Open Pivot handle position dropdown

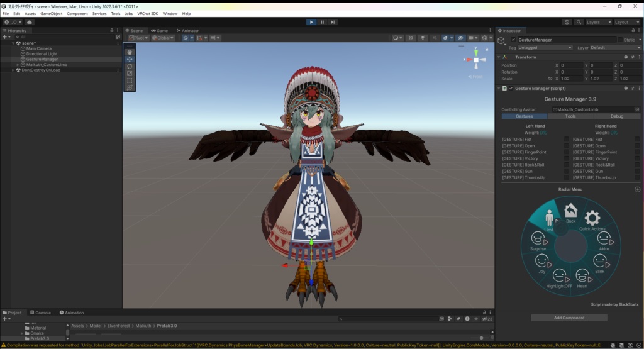click(x=138, y=38)
